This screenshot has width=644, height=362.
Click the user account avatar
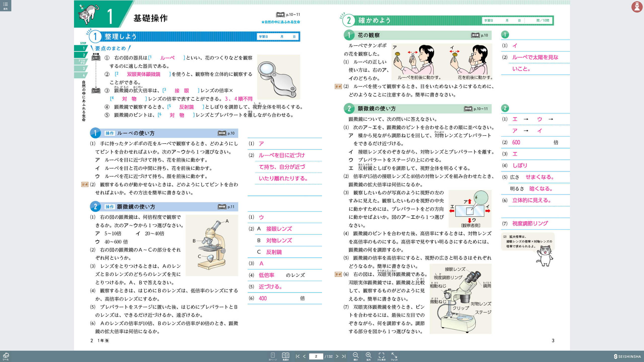tap(637, 7)
